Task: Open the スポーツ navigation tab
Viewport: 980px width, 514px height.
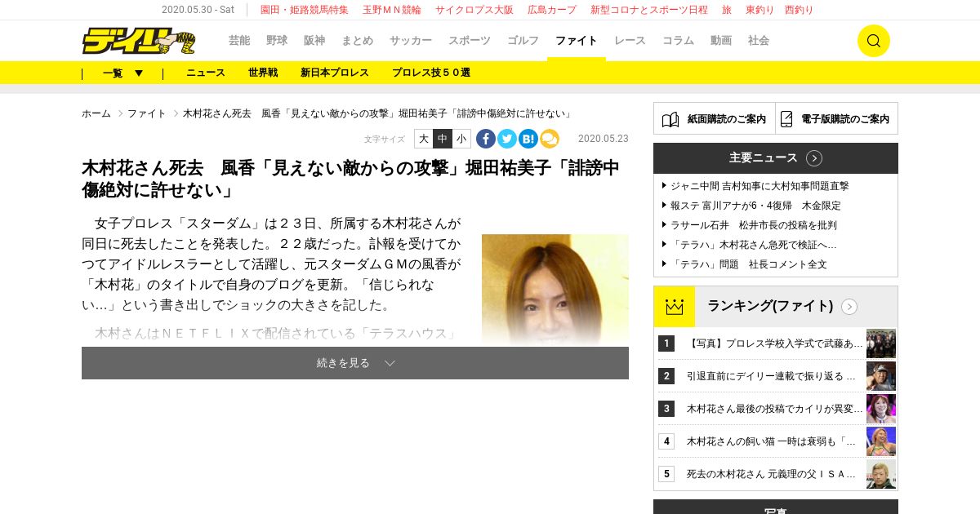Action: pos(470,41)
